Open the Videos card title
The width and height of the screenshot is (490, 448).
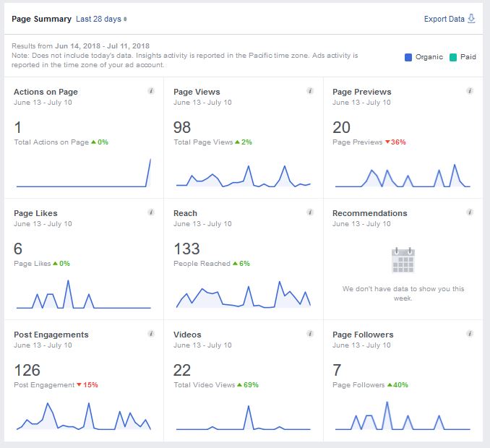(x=187, y=335)
